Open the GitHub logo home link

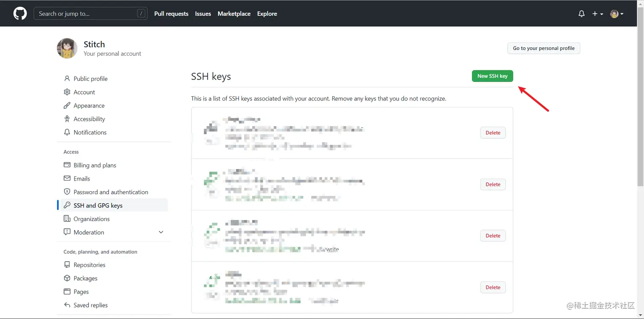pyautogui.click(x=20, y=14)
